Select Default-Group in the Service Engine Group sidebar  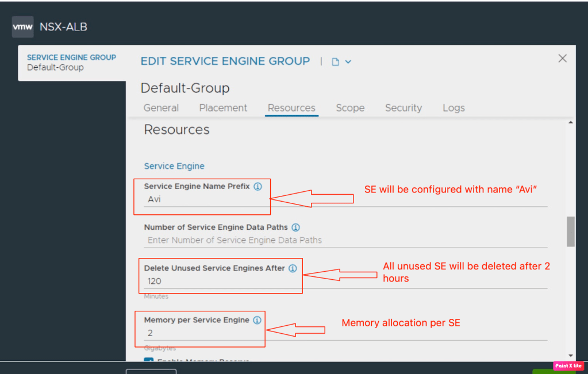coord(55,67)
